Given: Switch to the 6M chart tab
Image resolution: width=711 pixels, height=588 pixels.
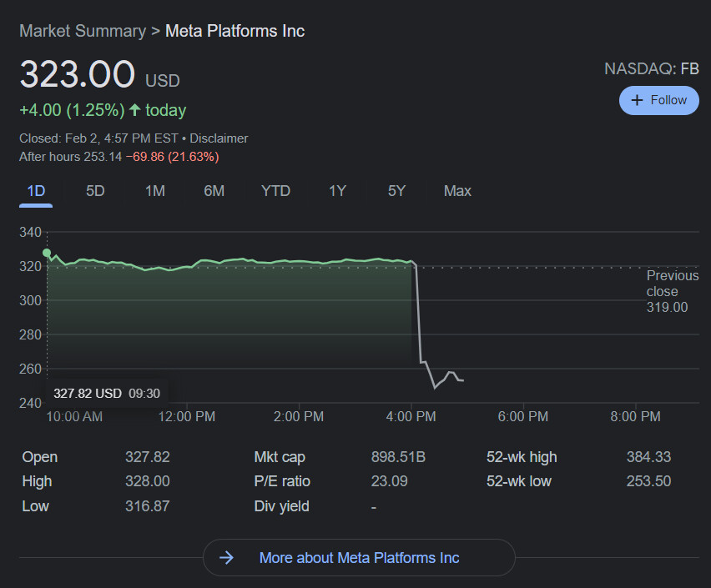Looking at the screenshot, I should coord(214,191).
